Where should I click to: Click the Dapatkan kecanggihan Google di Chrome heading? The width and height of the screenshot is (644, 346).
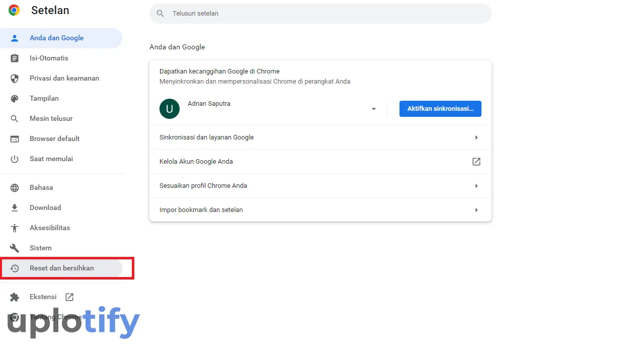pos(219,72)
